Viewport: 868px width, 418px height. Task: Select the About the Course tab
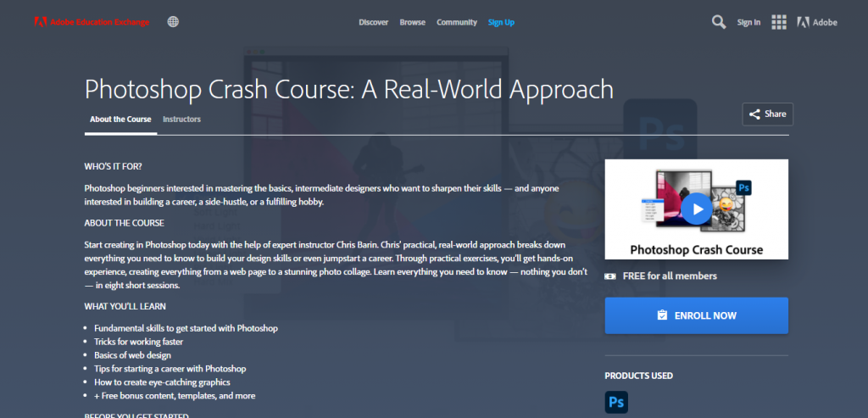(x=120, y=120)
